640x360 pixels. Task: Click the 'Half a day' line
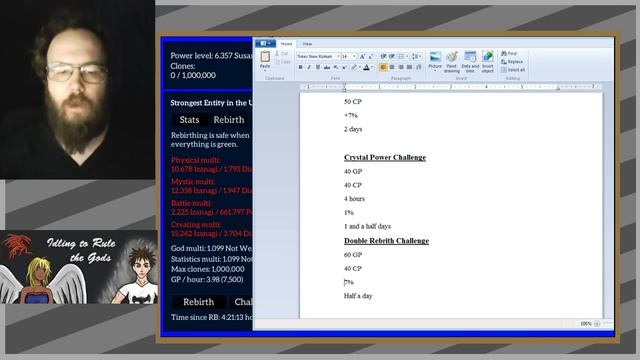[x=358, y=296]
